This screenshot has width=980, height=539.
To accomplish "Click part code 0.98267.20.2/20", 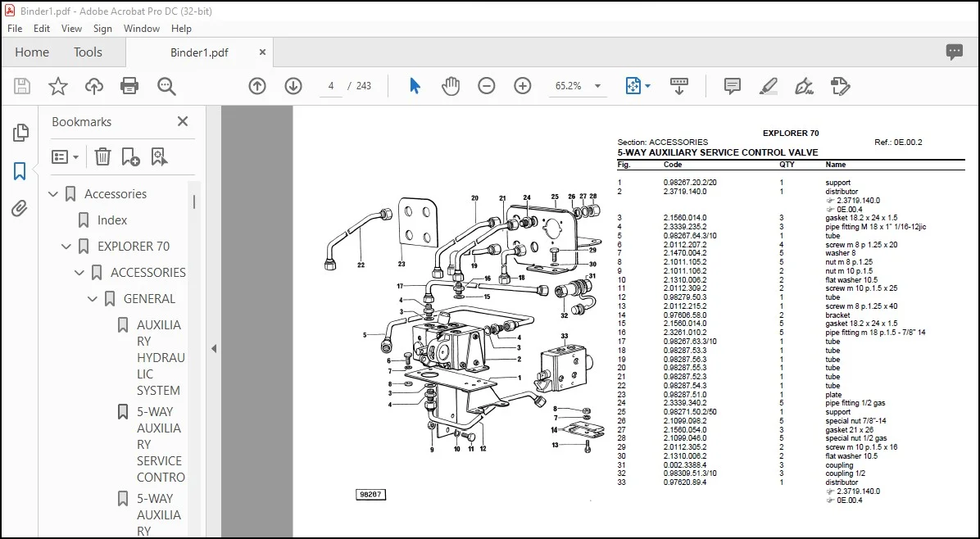I will click(690, 183).
